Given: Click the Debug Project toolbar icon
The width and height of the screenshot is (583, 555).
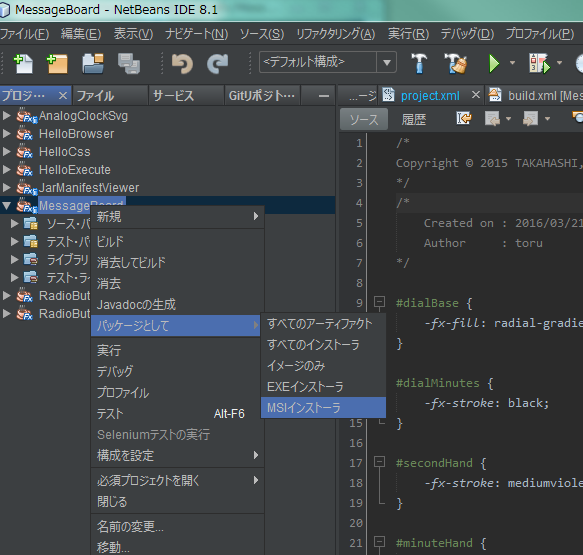Looking at the screenshot, I should (539, 63).
